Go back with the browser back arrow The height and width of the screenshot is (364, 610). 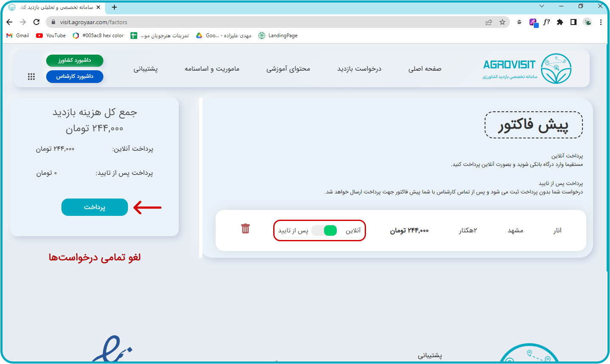click(9, 22)
